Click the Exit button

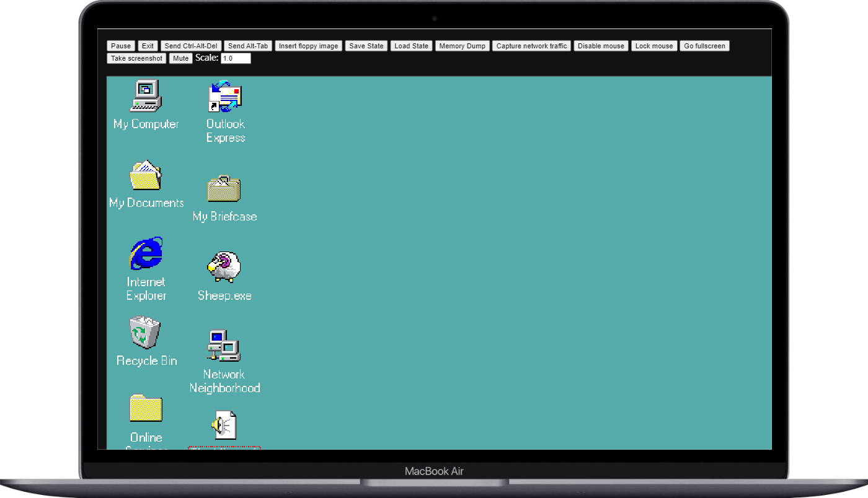coord(148,46)
